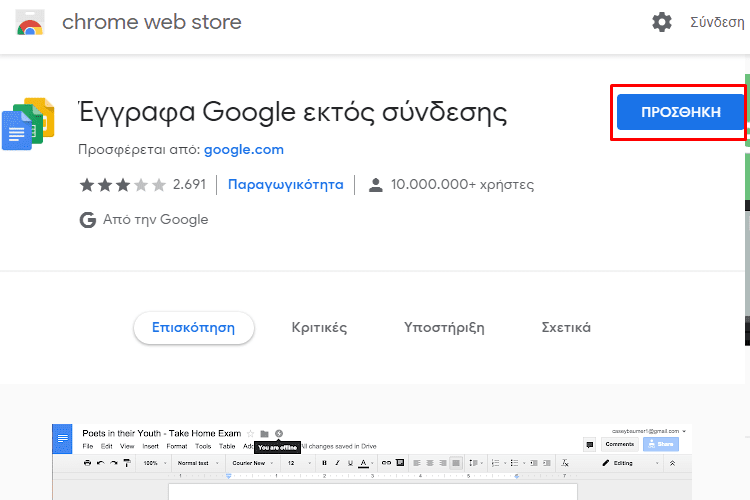This screenshot has height=500, width=750.
Task: Click the star bookmark icon in Docs preview
Action: pyautogui.click(x=250, y=433)
